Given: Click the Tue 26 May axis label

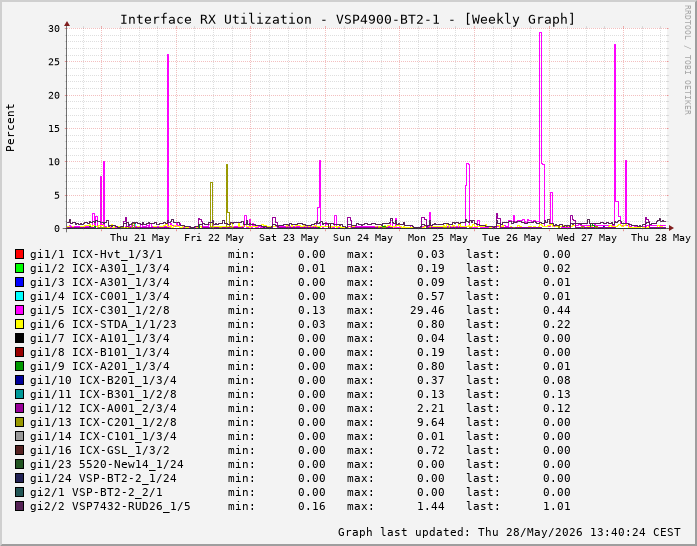Looking at the screenshot, I should pyautogui.click(x=512, y=238).
